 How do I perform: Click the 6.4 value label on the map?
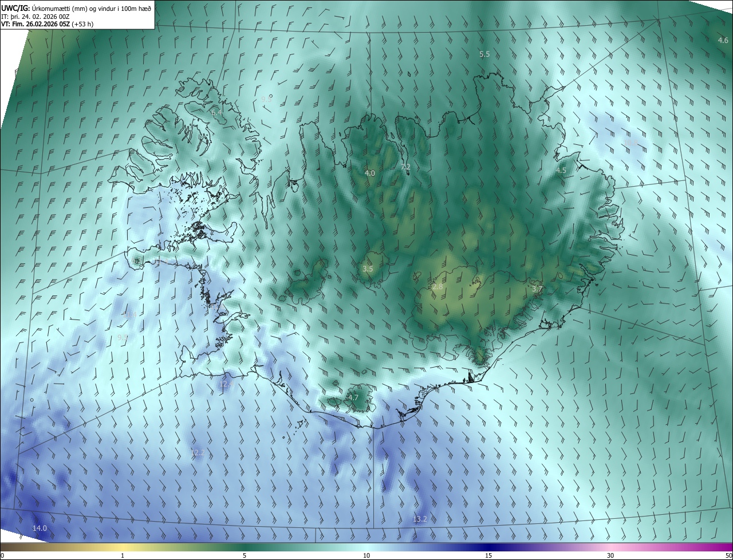tap(217, 112)
